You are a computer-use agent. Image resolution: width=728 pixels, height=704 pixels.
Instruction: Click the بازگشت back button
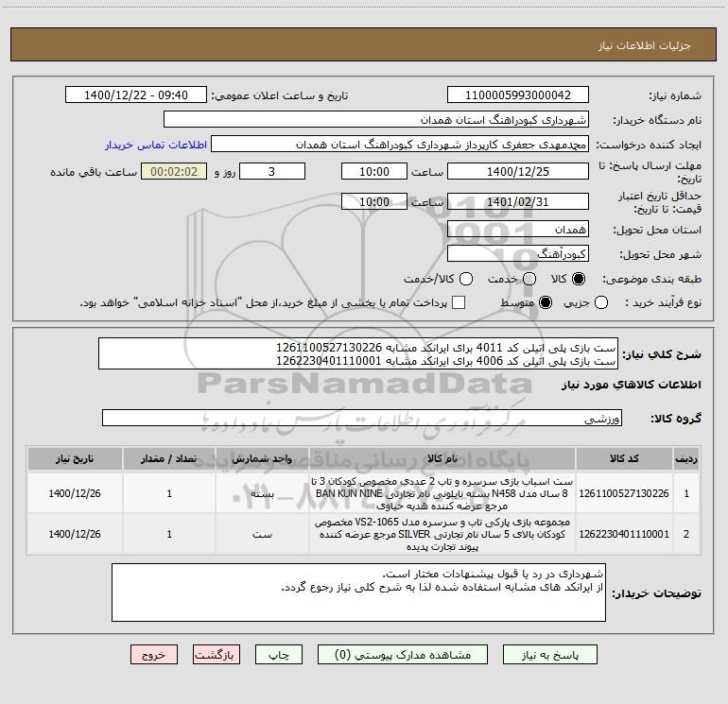(217, 655)
